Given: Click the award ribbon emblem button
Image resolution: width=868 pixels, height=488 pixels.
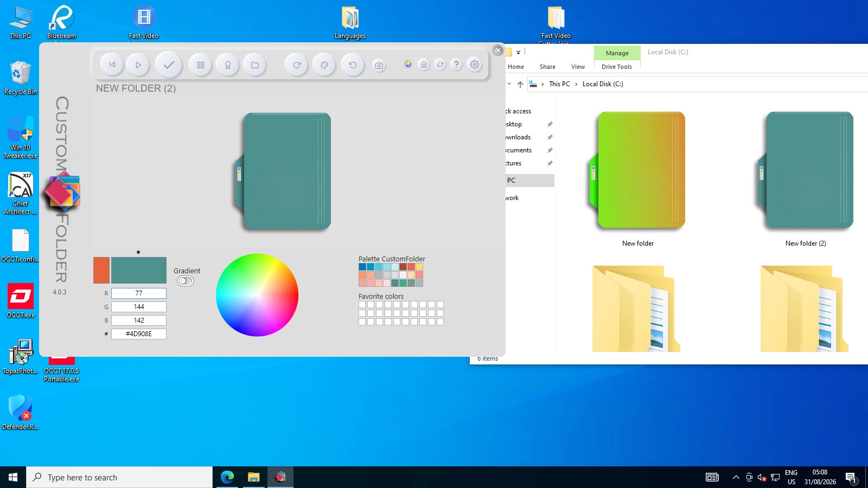Looking at the screenshot, I should click(x=228, y=65).
